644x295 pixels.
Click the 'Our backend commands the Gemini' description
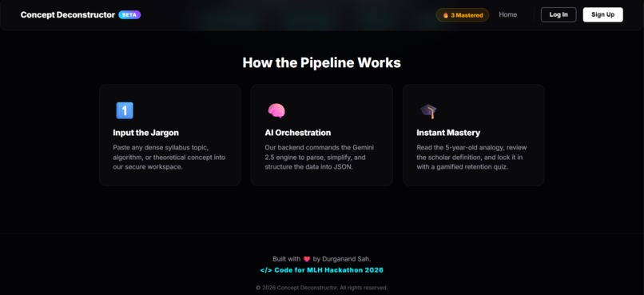320,157
